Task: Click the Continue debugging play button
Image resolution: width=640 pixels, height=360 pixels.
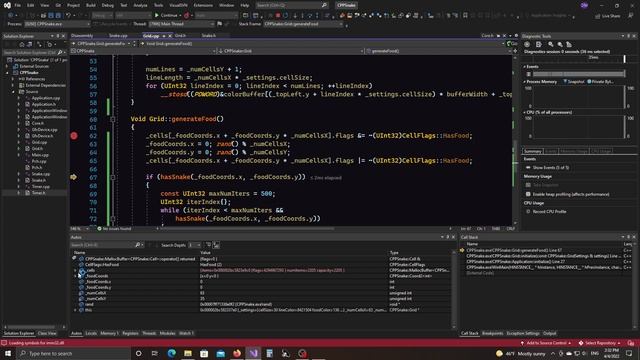Action: tap(157, 15)
